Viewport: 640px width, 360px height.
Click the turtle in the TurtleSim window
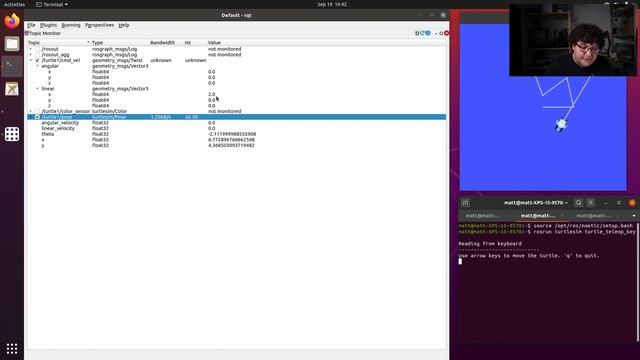(561, 124)
